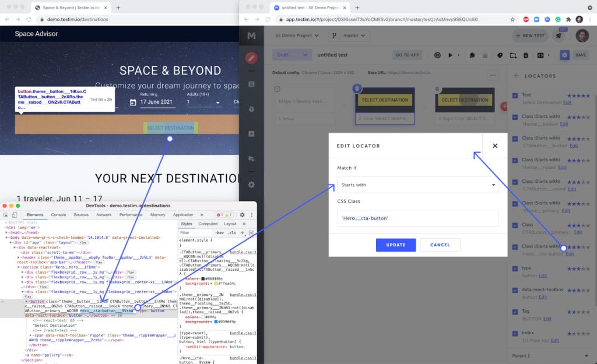597x364 pixels.
Task: Click the calendar icon beside 17 June 2021
Action: point(133,103)
